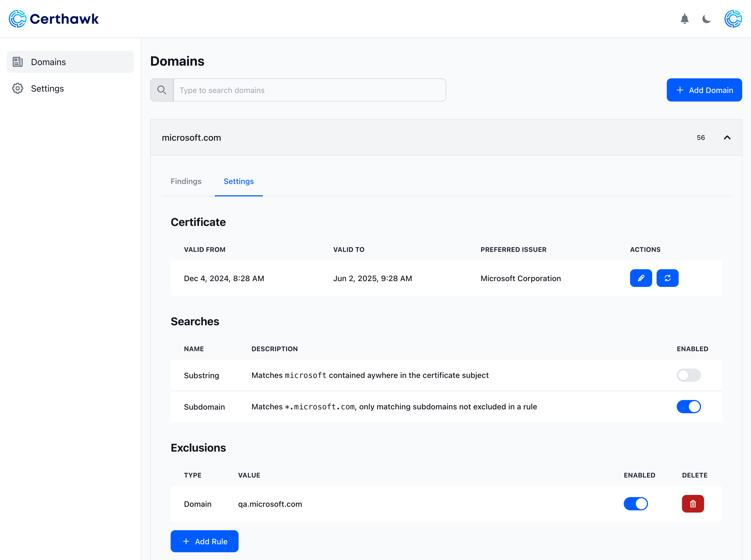Image resolution: width=751 pixels, height=560 pixels.
Task: Click the Add Rule button
Action: [204, 541]
